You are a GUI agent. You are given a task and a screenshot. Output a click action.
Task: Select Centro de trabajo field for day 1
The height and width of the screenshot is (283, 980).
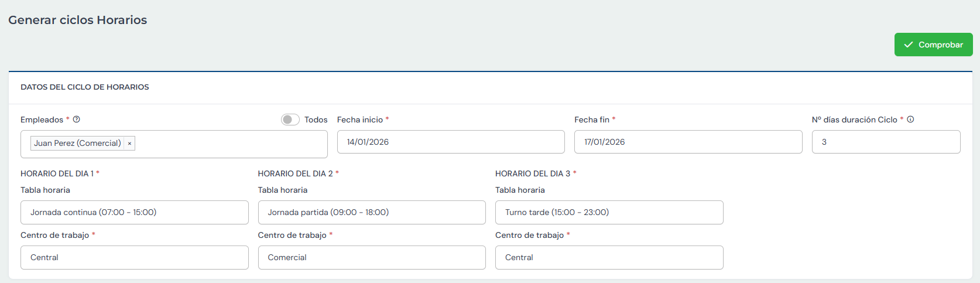[134, 257]
